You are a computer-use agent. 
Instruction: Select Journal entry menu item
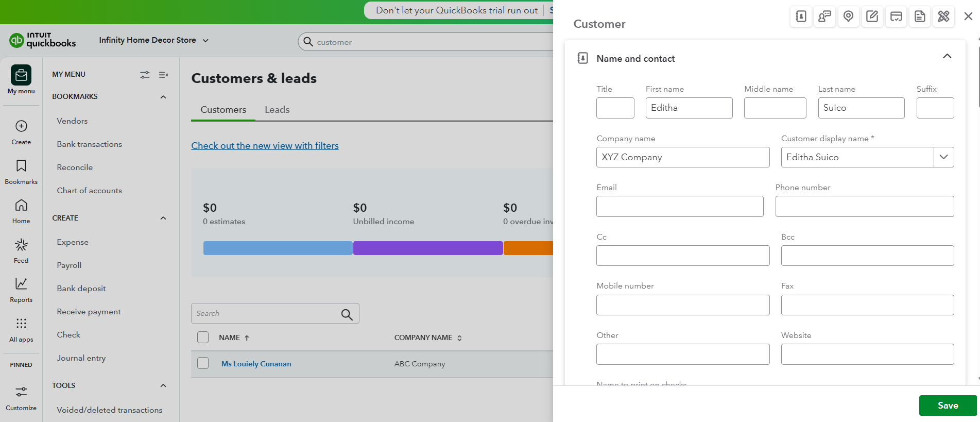[x=81, y=358]
